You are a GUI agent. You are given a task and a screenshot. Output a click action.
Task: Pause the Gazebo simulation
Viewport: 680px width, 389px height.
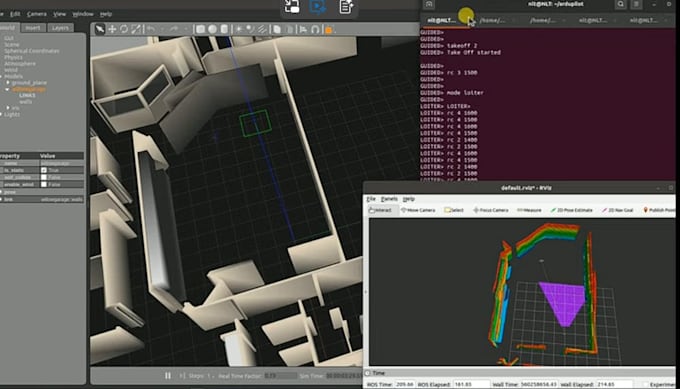click(168, 376)
